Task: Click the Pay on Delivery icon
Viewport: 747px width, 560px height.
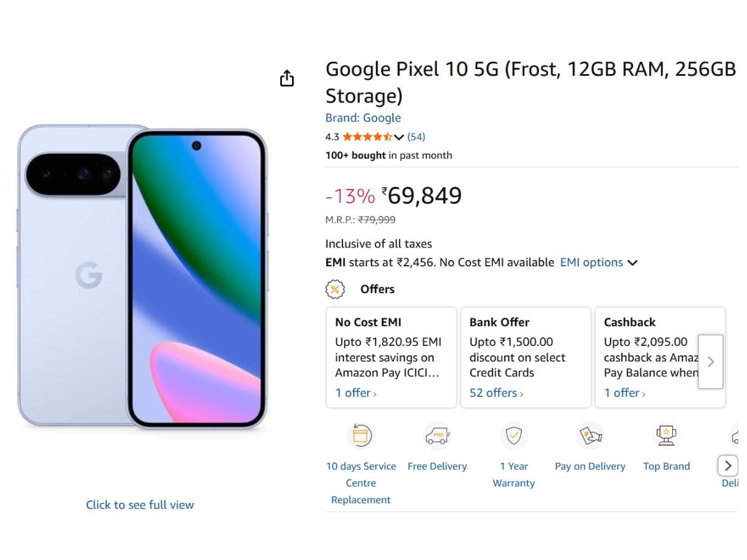Action: [x=590, y=436]
